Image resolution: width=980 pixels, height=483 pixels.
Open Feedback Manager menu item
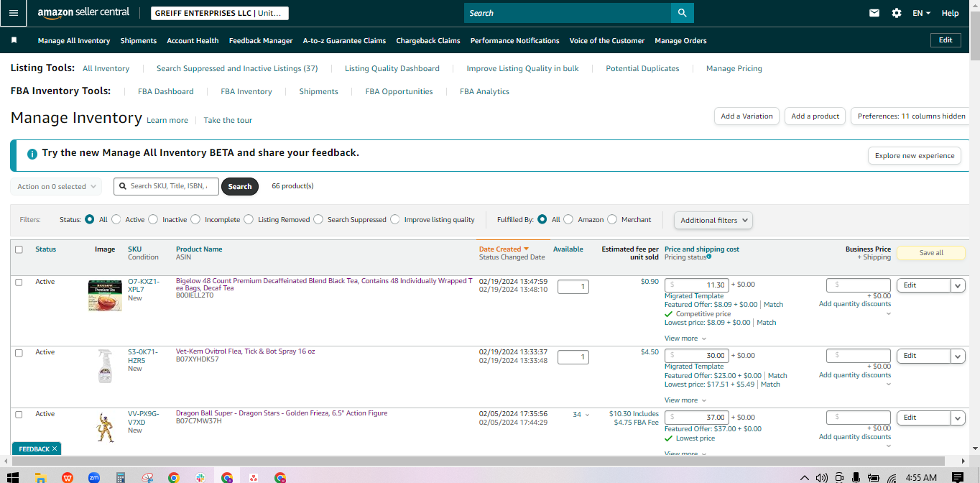click(x=261, y=41)
